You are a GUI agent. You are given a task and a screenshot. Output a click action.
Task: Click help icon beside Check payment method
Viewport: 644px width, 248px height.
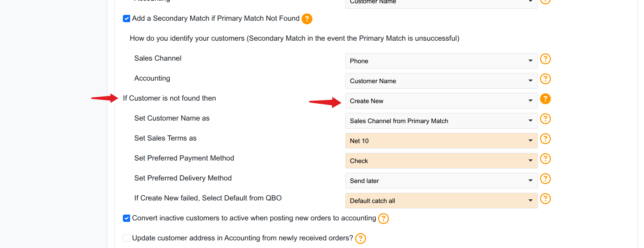545,159
